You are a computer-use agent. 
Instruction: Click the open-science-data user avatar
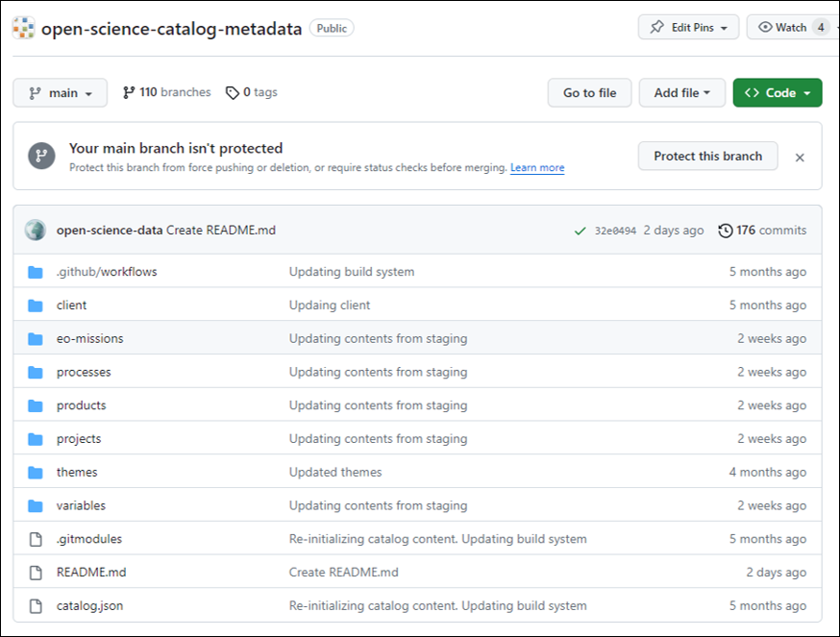click(x=36, y=230)
